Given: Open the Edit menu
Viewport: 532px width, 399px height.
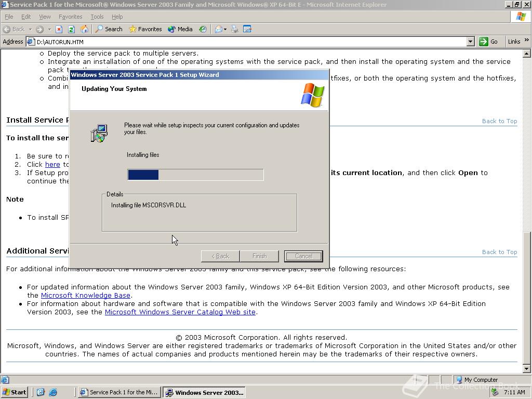Looking at the screenshot, I should (x=26, y=17).
